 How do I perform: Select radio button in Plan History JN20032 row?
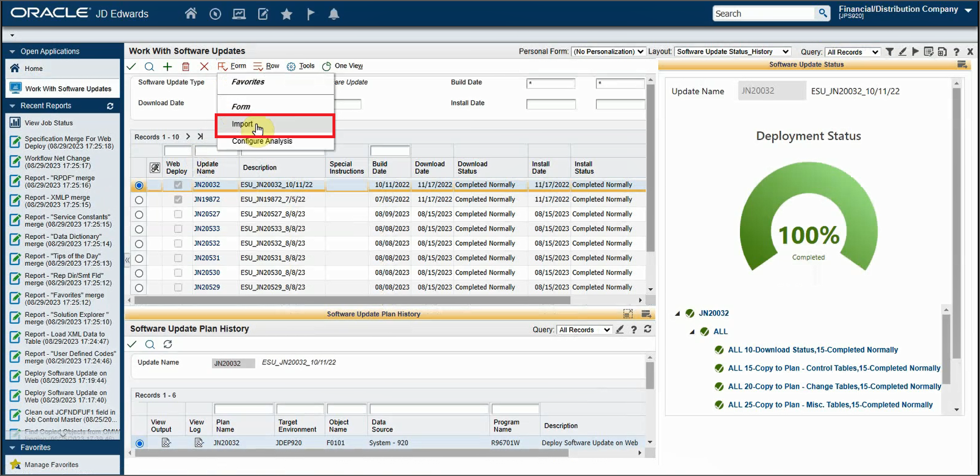point(139,443)
